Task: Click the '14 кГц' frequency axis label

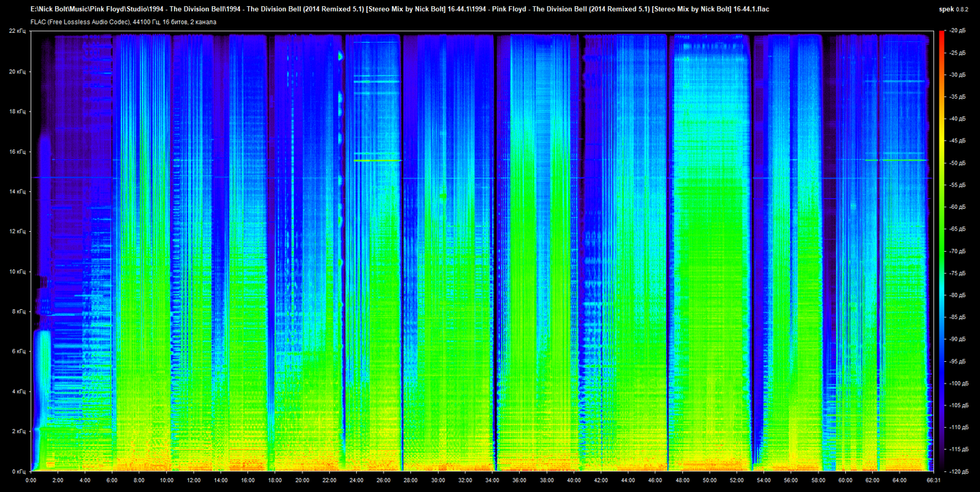Action: point(18,191)
